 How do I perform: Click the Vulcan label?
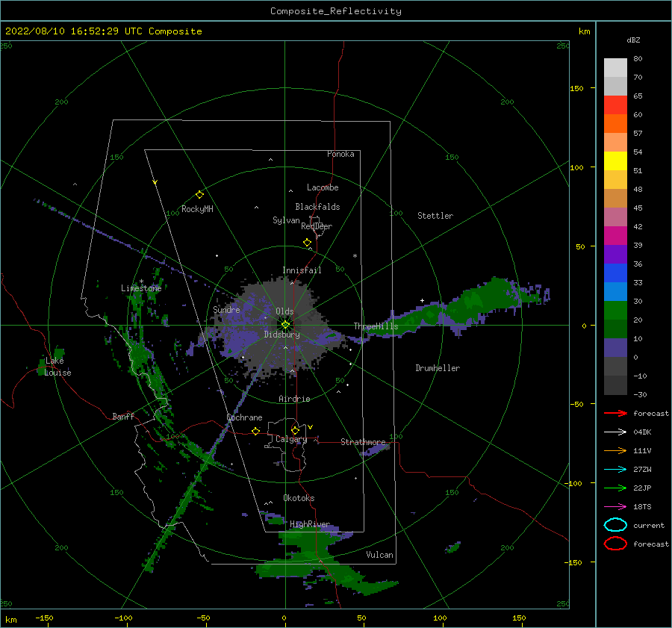379,555
